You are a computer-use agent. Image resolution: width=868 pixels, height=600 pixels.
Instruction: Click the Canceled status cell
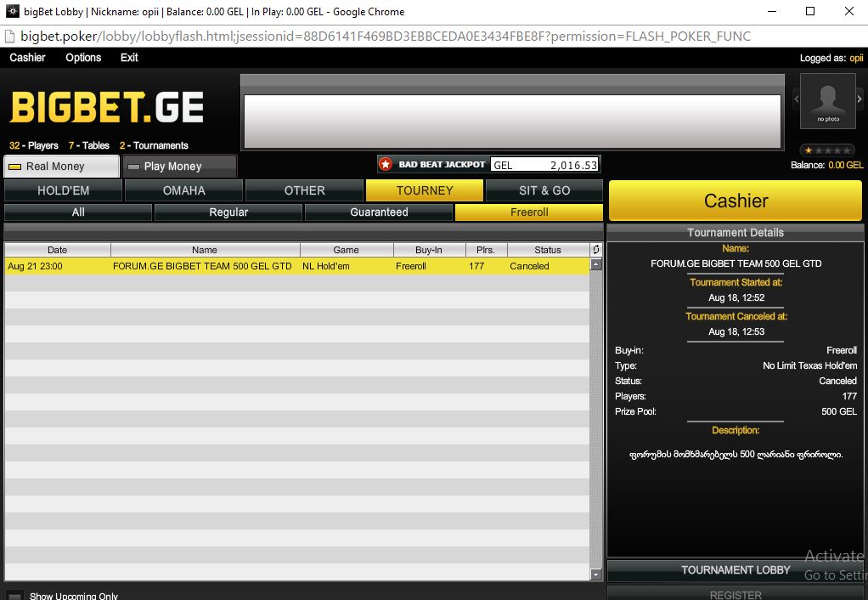point(529,267)
